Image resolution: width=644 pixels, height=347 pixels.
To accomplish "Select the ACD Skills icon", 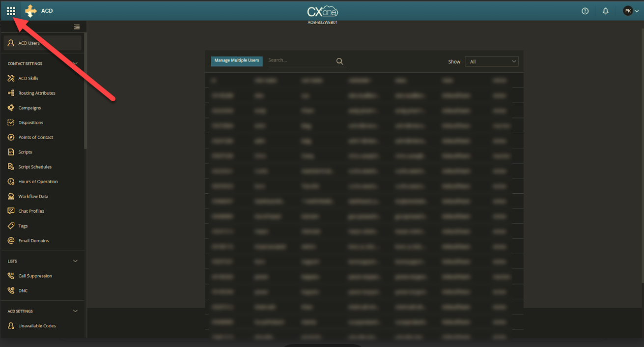I will tap(10, 78).
